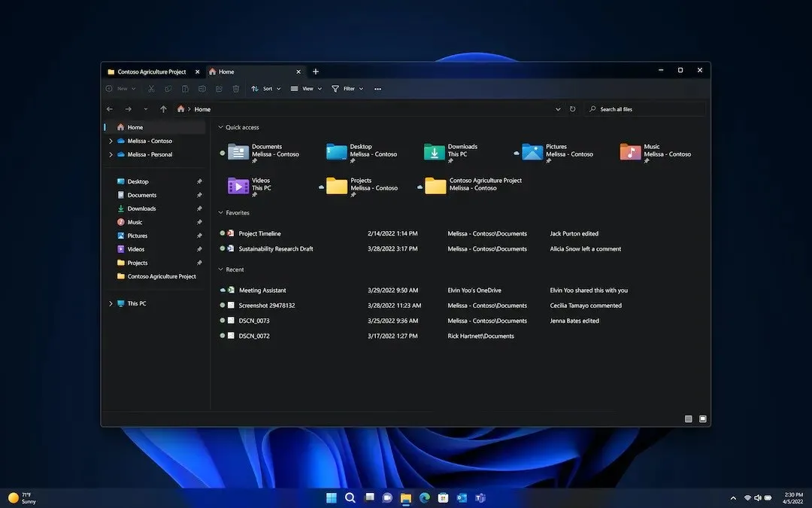Click the Delete icon on the toolbar
This screenshot has width=812, height=508.
point(235,88)
